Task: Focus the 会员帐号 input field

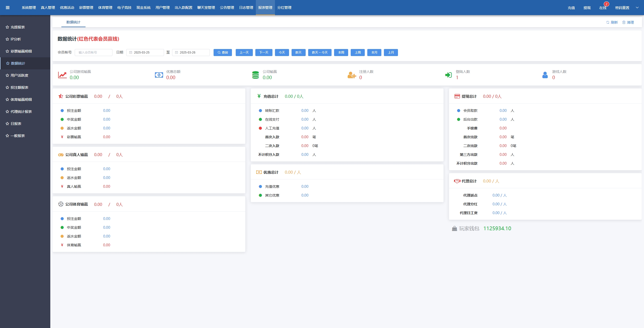Action: pyautogui.click(x=93, y=53)
